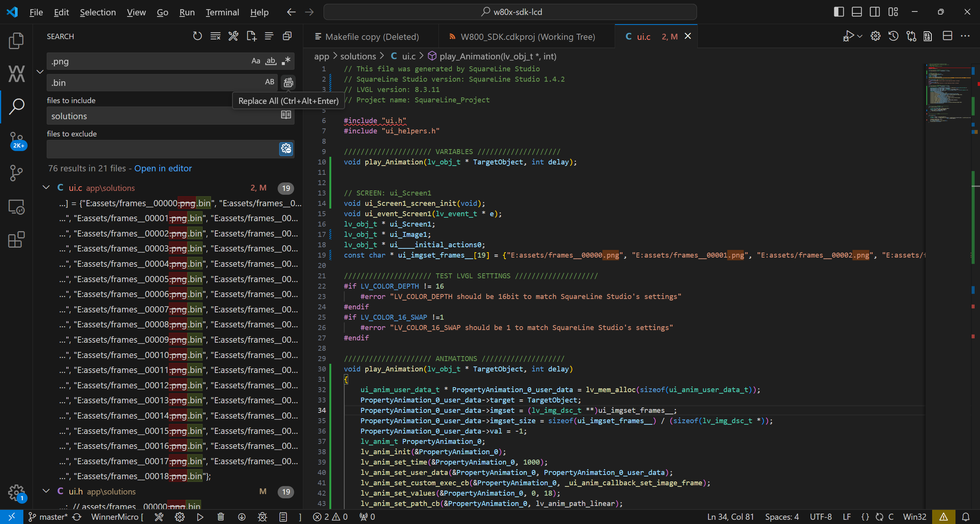The width and height of the screenshot is (980, 524).
Task: Clear the search results
Action: click(215, 36)
